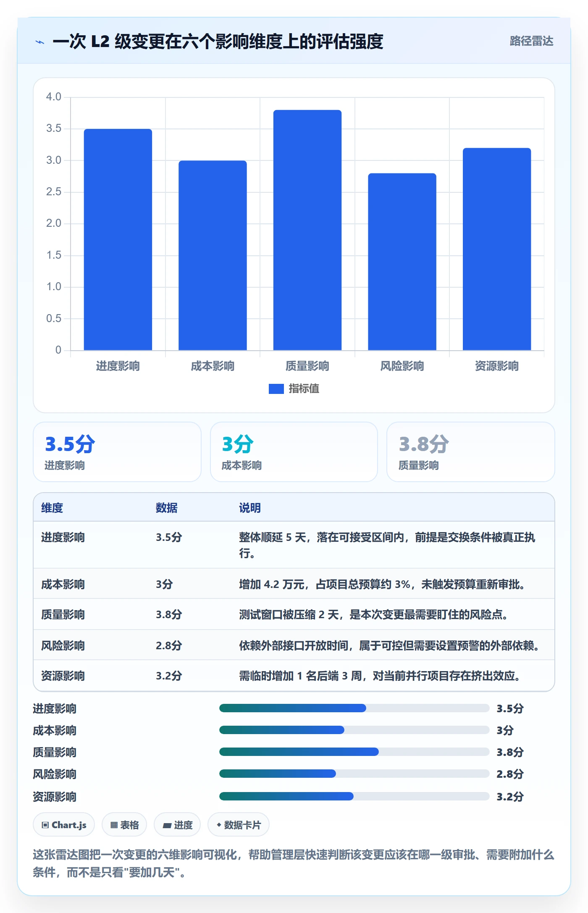Click the note starting 依赖外部接口开放时间
The width and height of the screenshot is (588, 913).
click(389, 645)
